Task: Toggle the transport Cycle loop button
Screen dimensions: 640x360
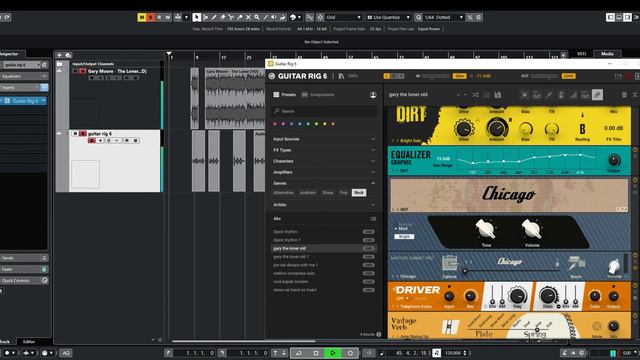Action: click(299, 353)
